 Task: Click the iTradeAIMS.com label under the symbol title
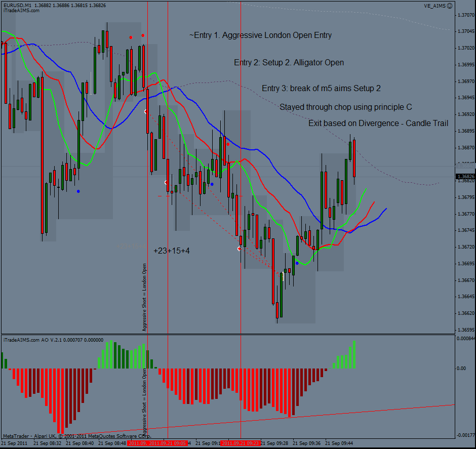point(22,11)
